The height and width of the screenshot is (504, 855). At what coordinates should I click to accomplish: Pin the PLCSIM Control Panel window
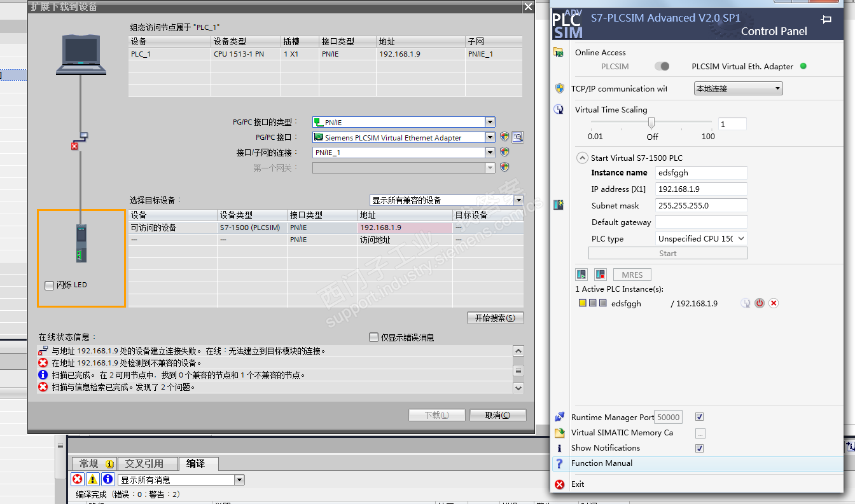[826, 19]
